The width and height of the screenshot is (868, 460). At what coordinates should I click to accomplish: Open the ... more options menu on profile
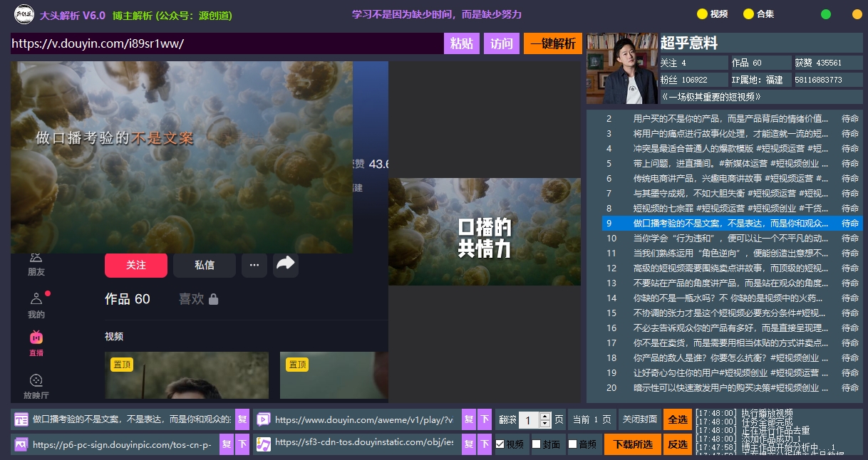(254, 264)
